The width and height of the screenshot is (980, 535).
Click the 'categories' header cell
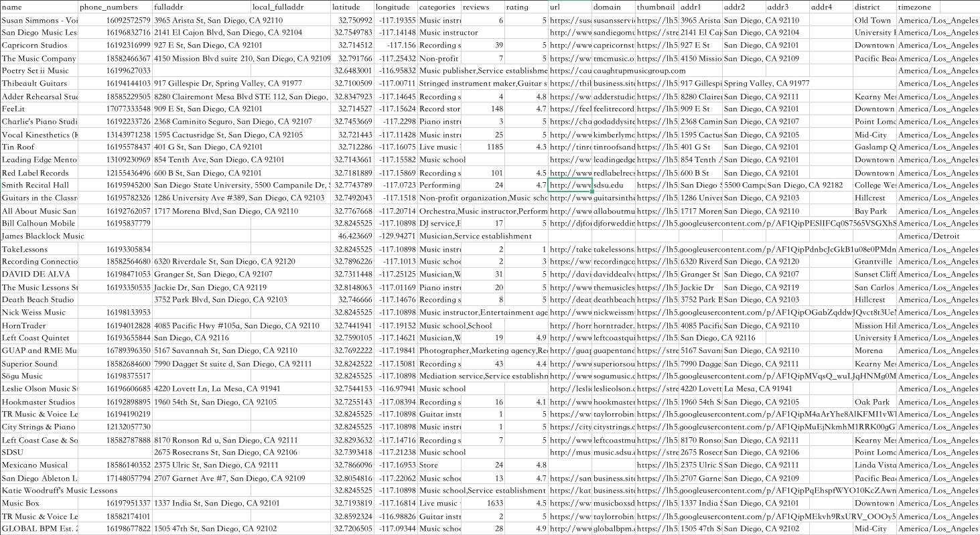click(x=439, y=7)
